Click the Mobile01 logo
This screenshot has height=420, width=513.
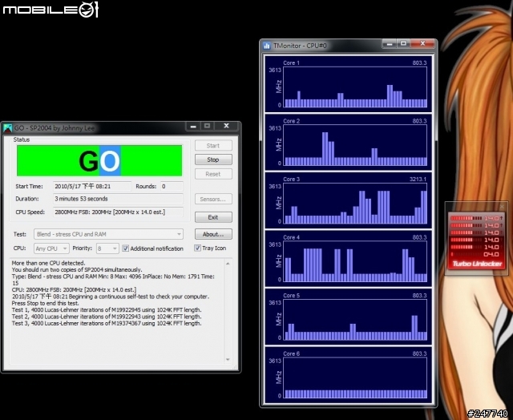click(x=50, y=10)
